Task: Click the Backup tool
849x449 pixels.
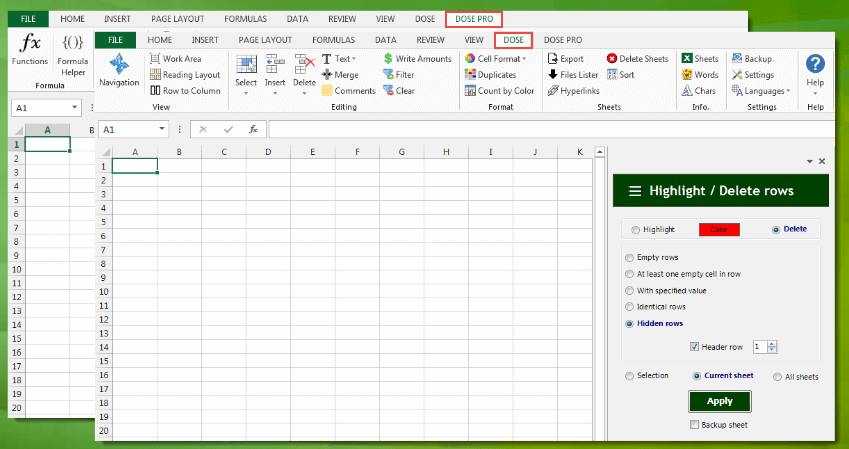Action: click(x=752, y=58)
